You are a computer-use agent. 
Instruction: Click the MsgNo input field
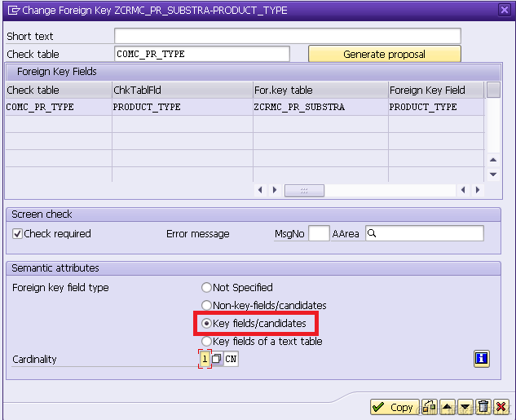pos(319,233)
